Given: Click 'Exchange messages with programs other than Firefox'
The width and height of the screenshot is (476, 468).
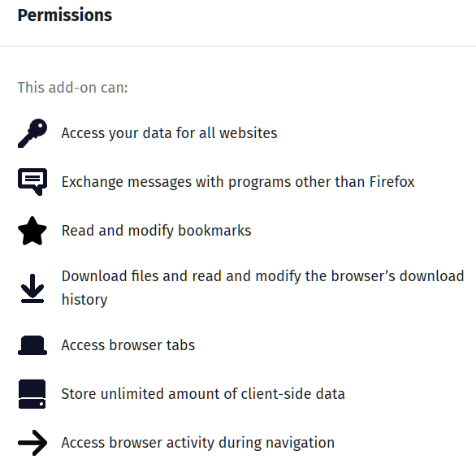Looking at the screenshot, I should (238, 182).
